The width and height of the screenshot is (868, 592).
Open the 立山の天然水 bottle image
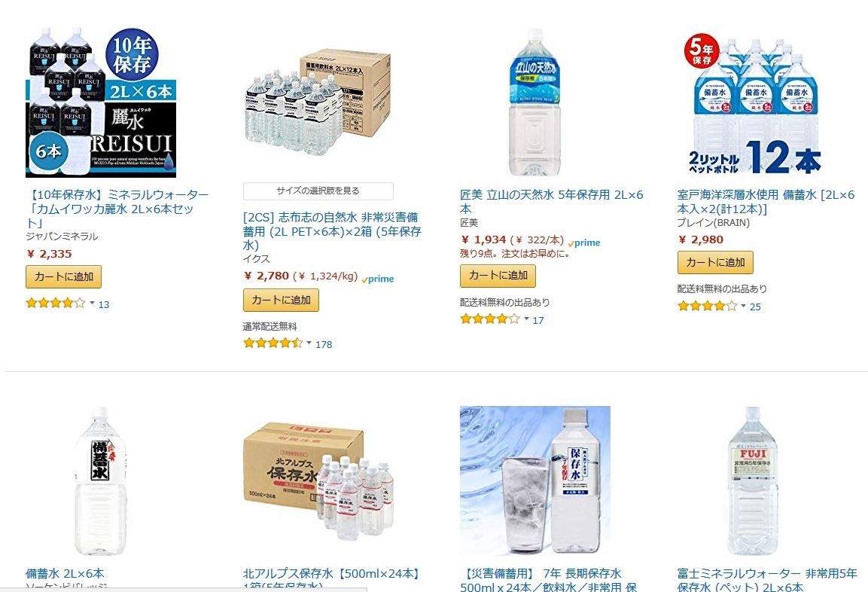click(x=535, y=102)
